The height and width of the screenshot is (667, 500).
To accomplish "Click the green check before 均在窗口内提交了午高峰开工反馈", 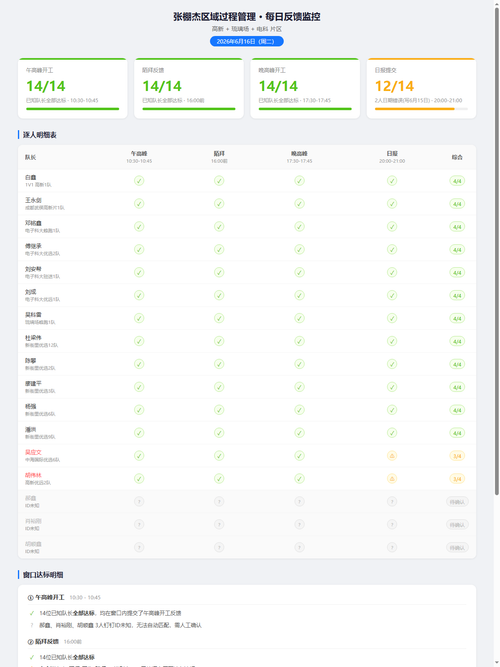I will click(31, 613).
